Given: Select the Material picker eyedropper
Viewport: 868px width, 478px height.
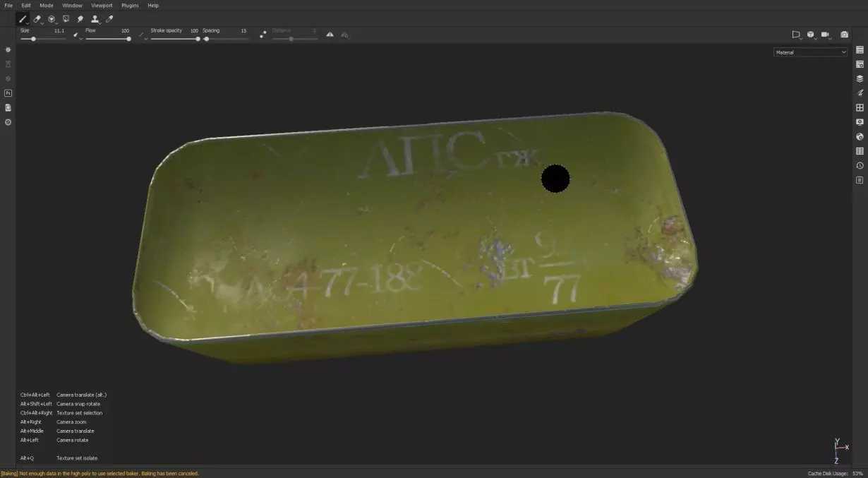Looking at the screenshot, I should pos(109,19).
